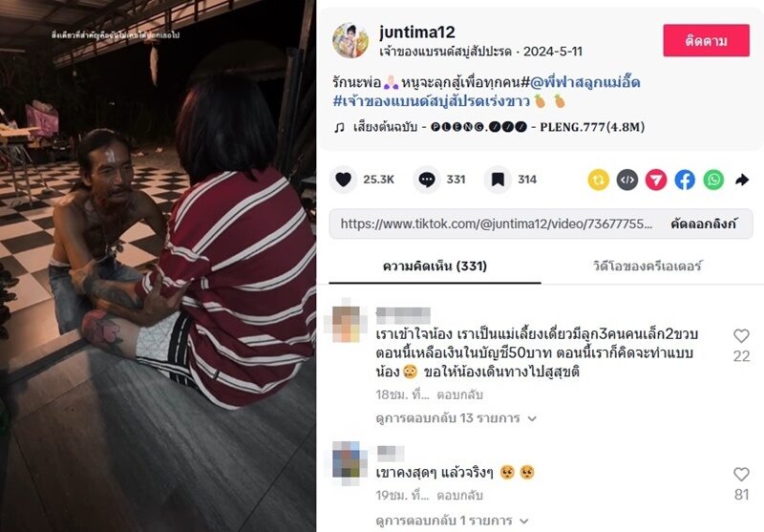Click คัดลอกลิงก์ to copy link

pyautogui.click(x=704, y=224)
